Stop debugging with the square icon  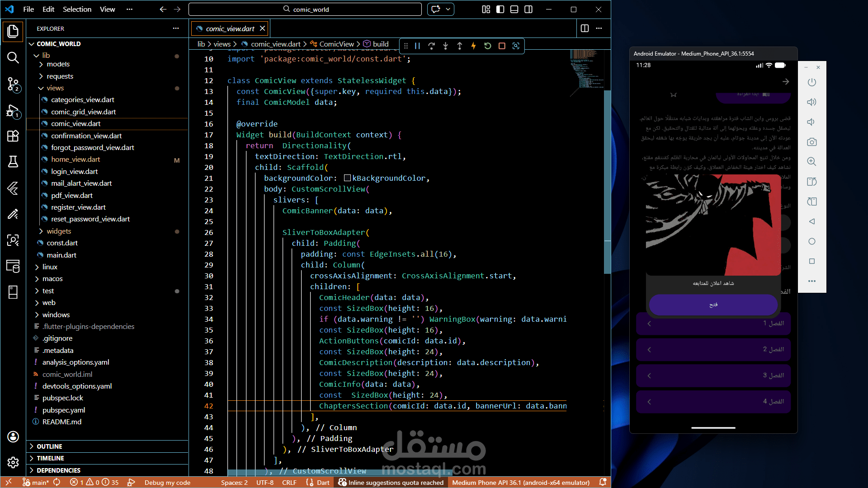[502, 46]
